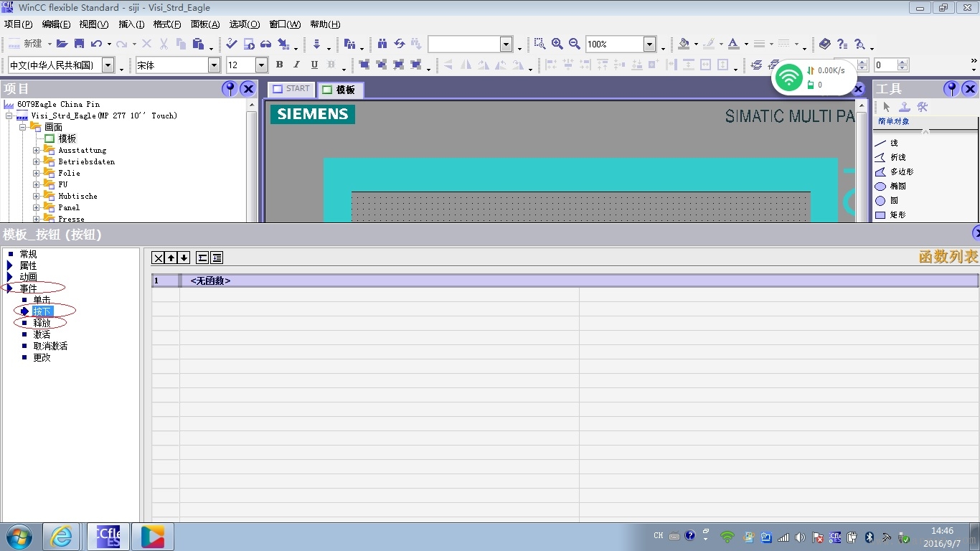Click the Check consistency checkmark icon
980x551 pixels.
[x=231, y=44]
